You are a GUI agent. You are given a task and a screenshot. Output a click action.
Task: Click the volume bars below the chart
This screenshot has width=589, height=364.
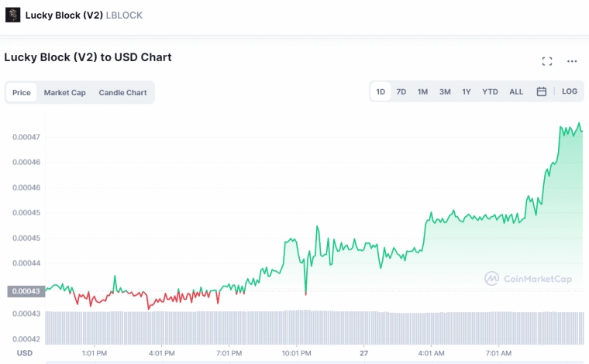[x=315, y=328]
